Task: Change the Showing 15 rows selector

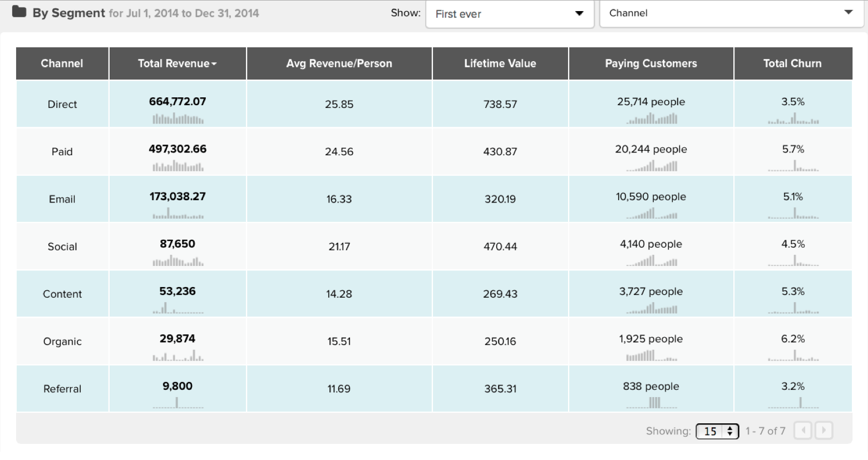Action: (717, 431)
